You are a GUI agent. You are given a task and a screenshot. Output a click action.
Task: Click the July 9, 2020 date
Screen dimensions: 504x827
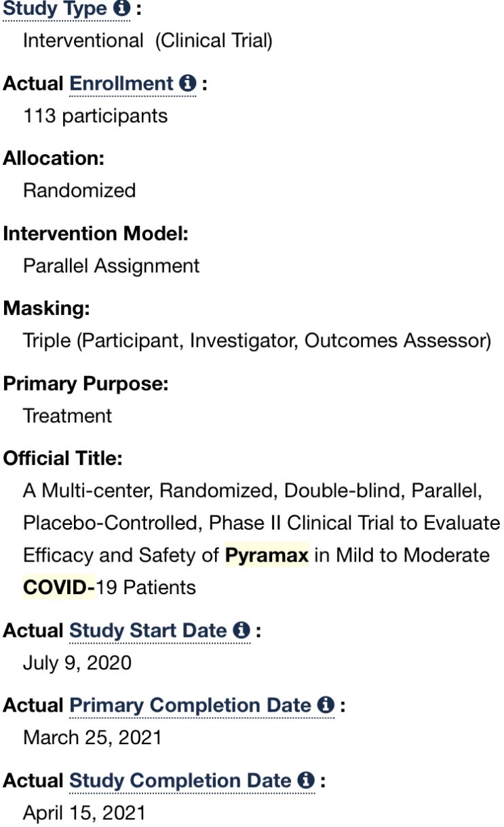[77, 662]
